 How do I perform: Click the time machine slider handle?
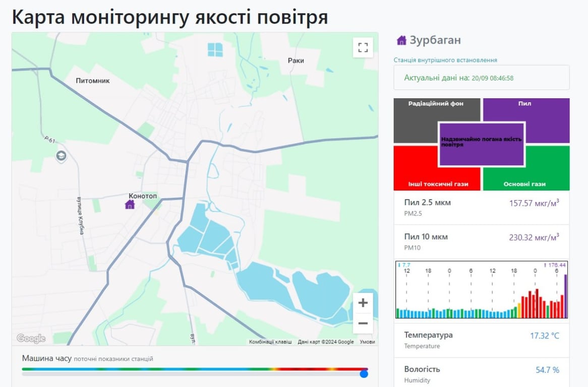[x=364, y=374]
